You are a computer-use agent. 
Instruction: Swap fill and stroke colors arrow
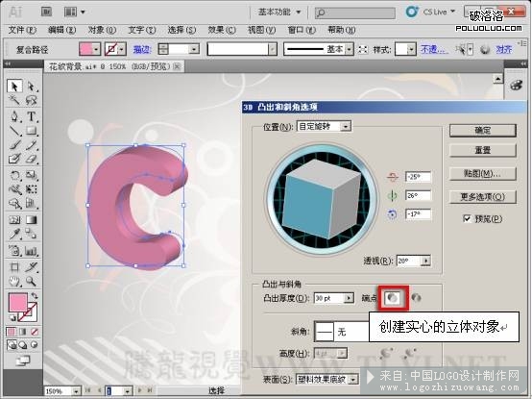[35, 296]
